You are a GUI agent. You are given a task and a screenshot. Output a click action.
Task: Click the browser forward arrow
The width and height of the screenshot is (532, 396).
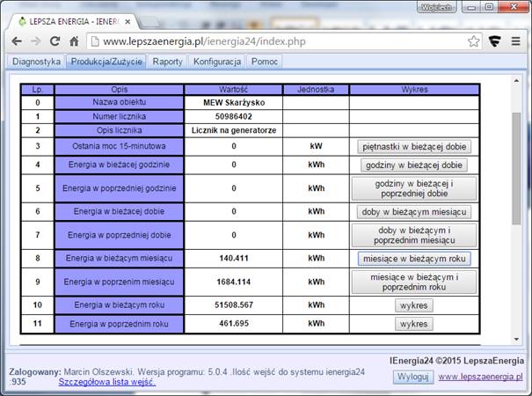point(35,41)
